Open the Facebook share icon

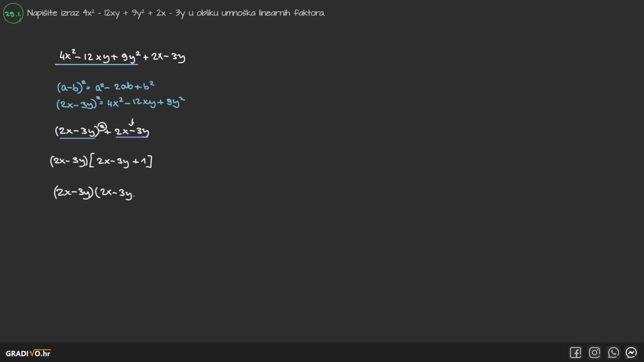coord(575,353)
